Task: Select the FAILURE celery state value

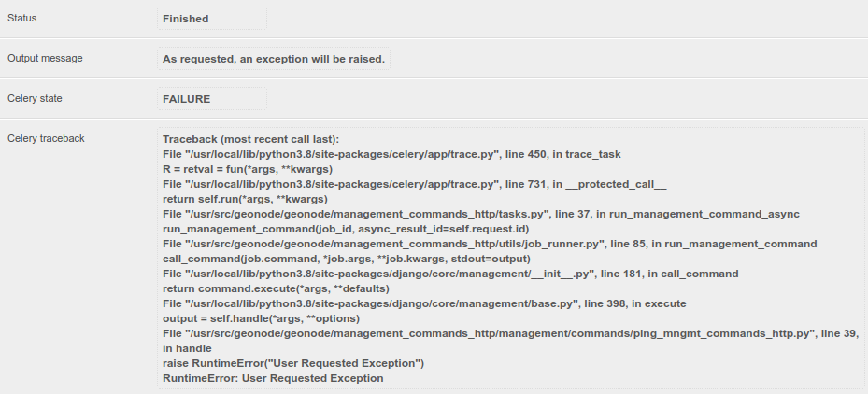Action: click(x=186, y=99)
